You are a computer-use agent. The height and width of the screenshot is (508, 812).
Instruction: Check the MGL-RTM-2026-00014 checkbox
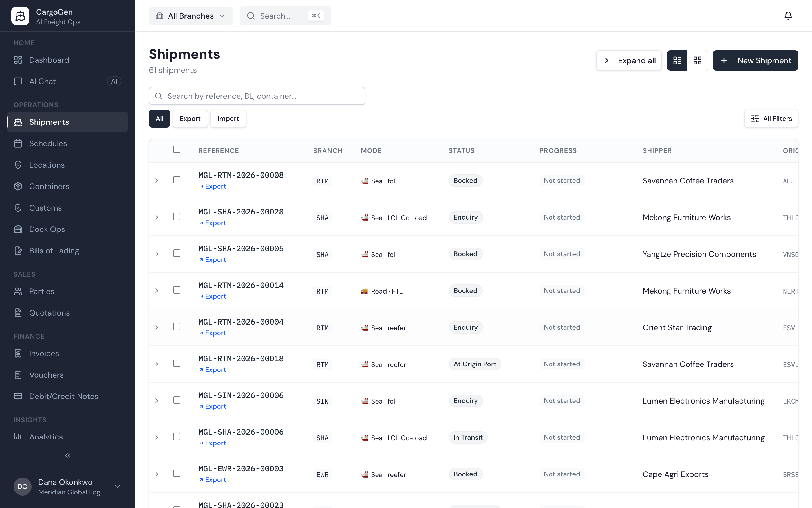(177, 290)
